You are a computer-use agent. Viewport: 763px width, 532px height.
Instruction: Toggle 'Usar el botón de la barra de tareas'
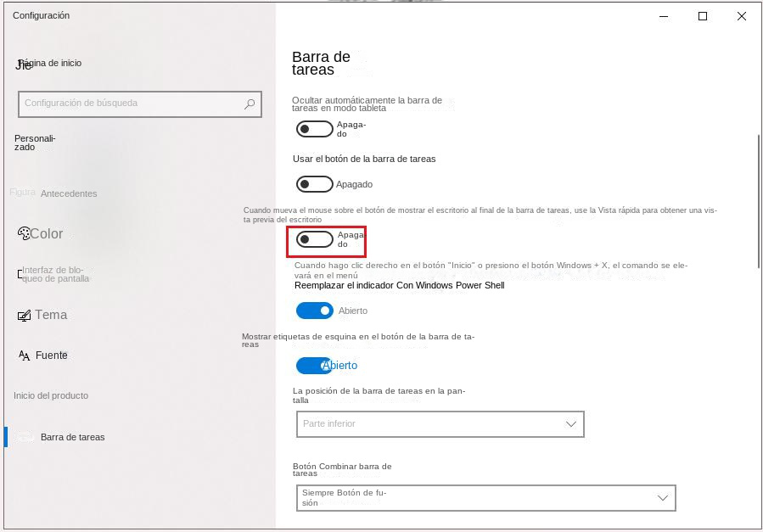(x=314, y=184)
